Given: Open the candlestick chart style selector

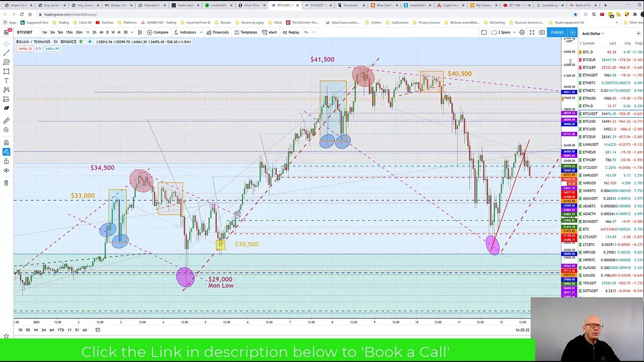Looking at the screenshot, I should [139, 32].
